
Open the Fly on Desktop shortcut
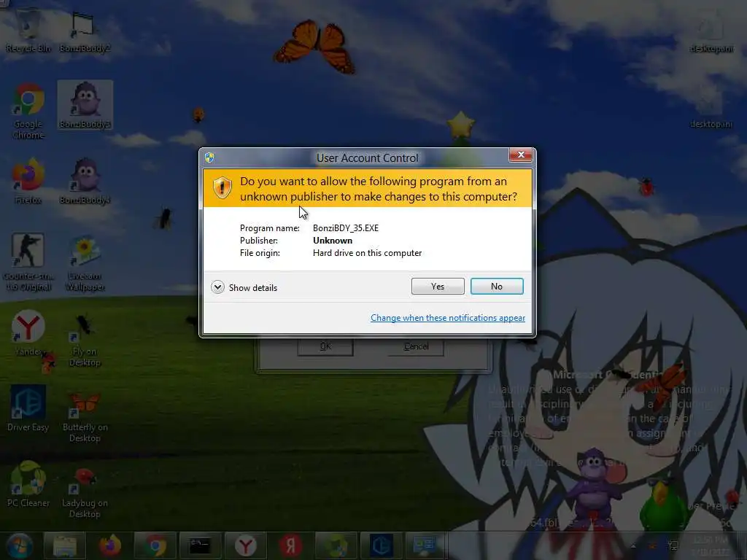[85, 339]
